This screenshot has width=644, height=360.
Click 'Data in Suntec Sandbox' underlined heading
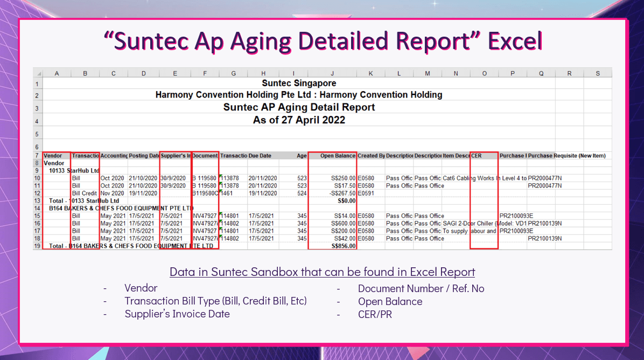coord(322,272)
